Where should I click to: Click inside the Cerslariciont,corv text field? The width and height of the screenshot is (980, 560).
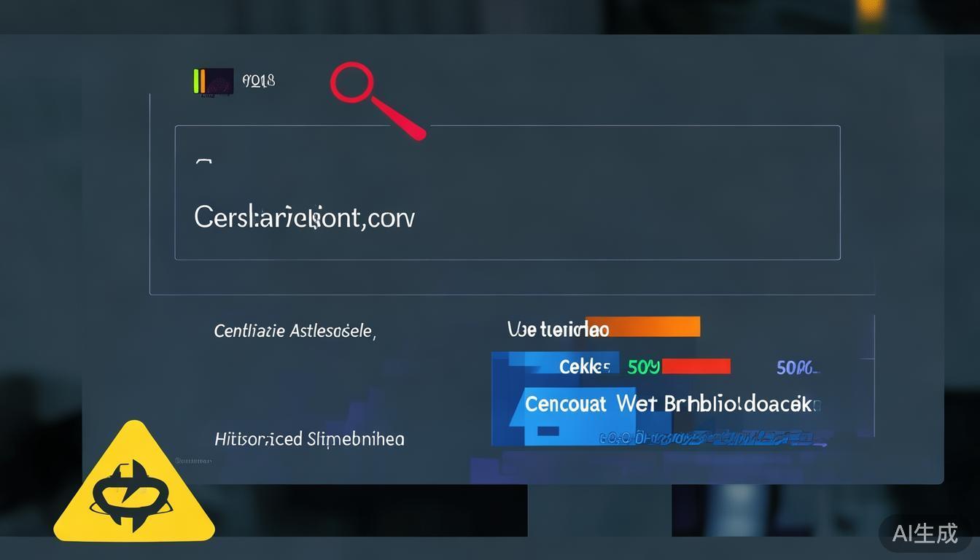click(x=507, y=192)
